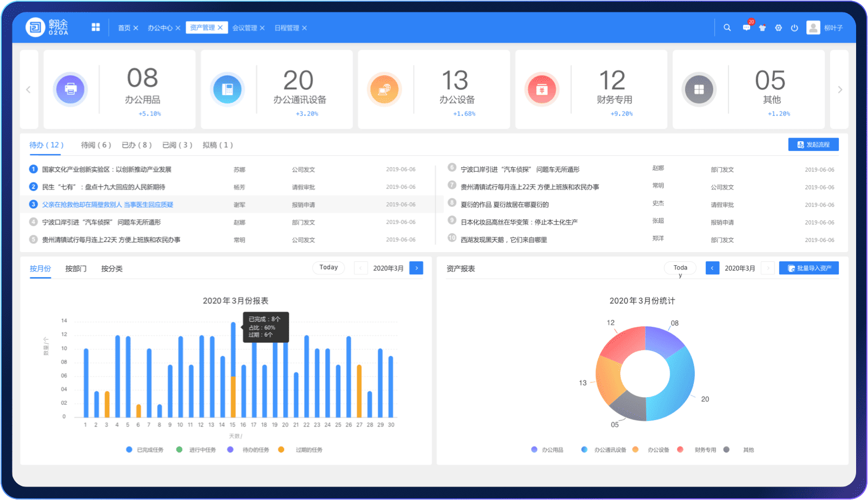Go to next month in monthly report
Image resolution: width=868 pixels, height=500 pixels.
[x=416, y=268]
